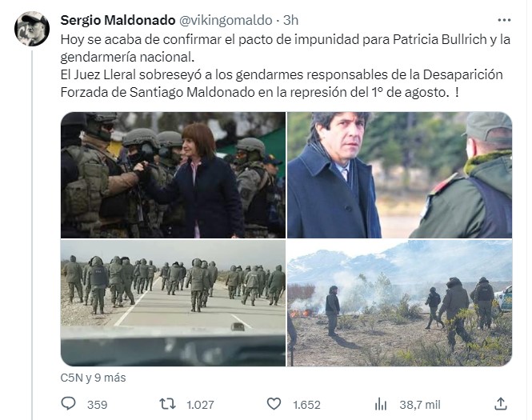
Task: Open Sergio Maldonado display name link
Action: 118,20
